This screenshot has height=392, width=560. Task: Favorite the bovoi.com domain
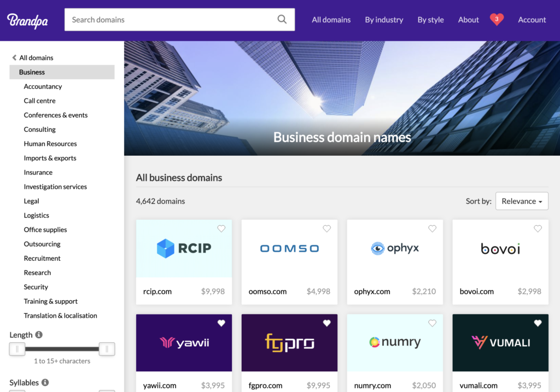(x=538, y=229)
